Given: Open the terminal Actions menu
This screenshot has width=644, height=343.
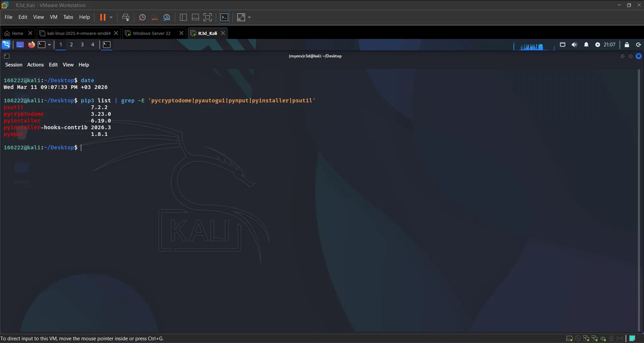Looking at the screenshot, I should (36, 65).
